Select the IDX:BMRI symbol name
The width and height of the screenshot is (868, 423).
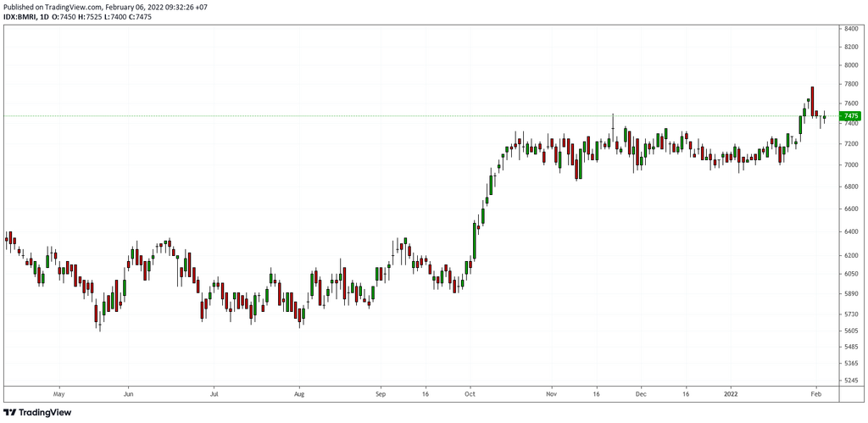point(20,17)
